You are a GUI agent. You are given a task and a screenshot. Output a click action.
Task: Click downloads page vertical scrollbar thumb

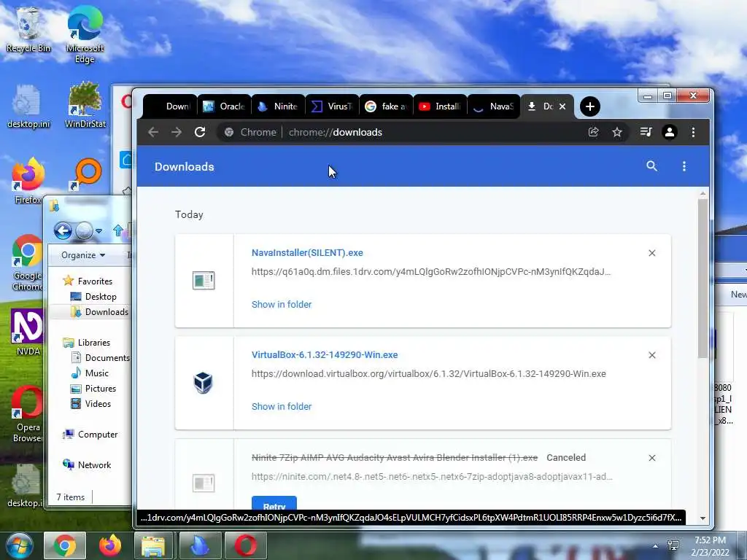pyautogui.click(x=703, y=278)
